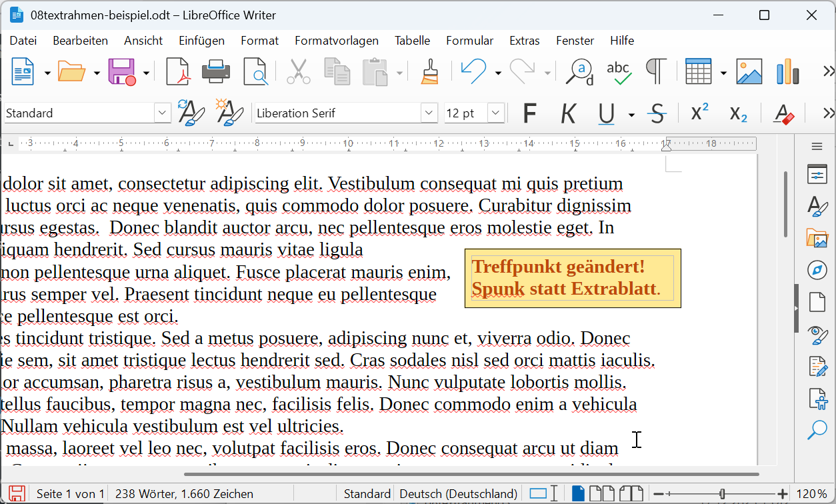
Task: Open the Navigator compass in sidebar
Action: click(x=817, y=270)
